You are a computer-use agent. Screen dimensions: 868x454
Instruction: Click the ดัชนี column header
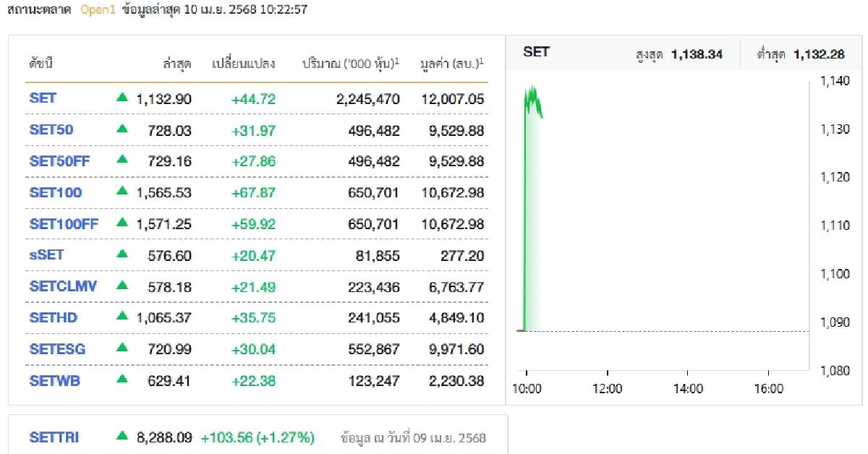click(x=41, y=64)
